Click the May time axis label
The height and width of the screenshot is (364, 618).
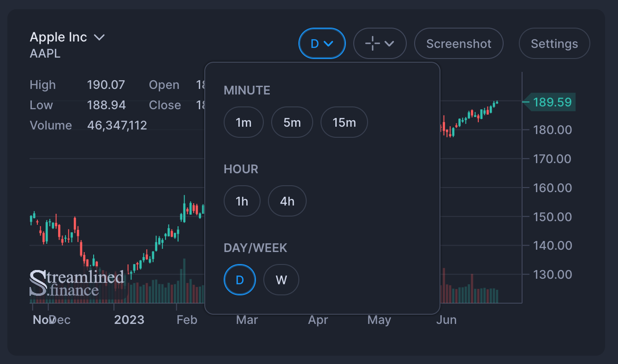tap(379, 320)
